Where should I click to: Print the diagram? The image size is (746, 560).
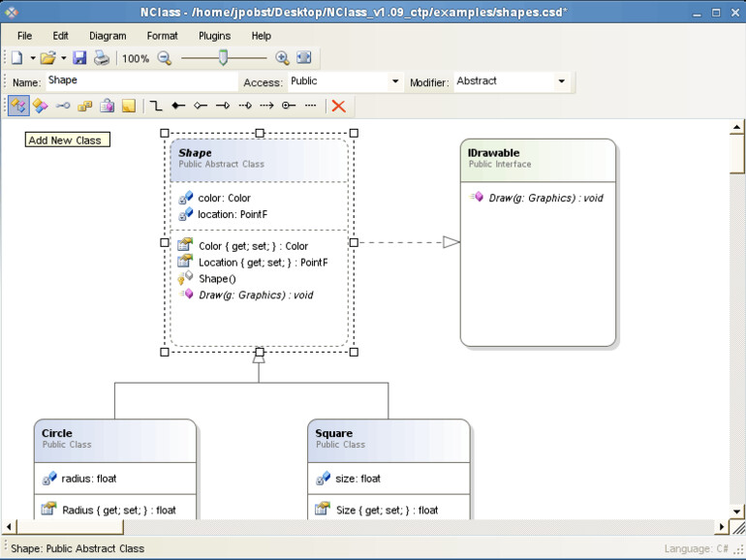pyautogui.click(x=101, y=58)
